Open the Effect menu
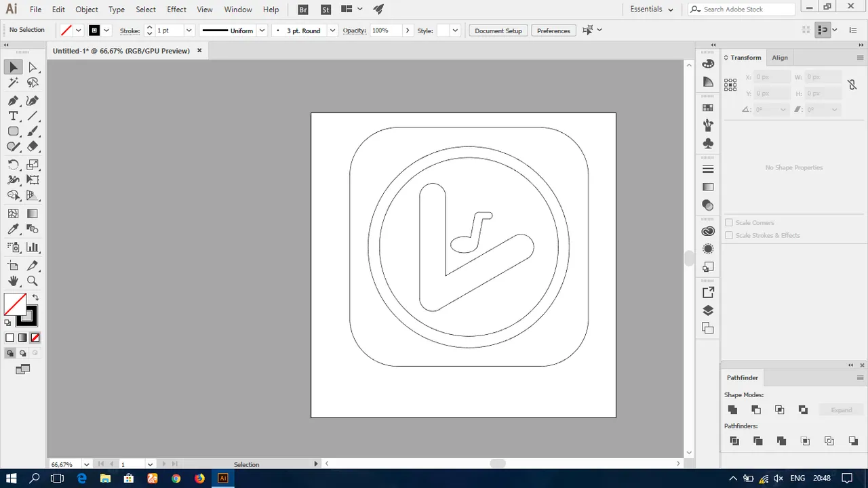Viewport: 868px width, 488px height. [x=176, y=9]
